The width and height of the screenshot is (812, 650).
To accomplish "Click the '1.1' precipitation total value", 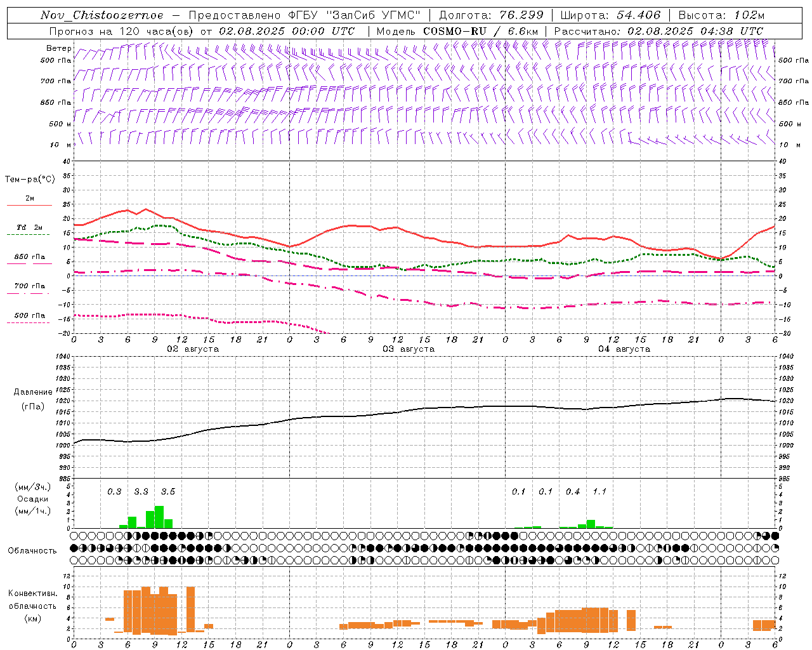I will point(599,491).
